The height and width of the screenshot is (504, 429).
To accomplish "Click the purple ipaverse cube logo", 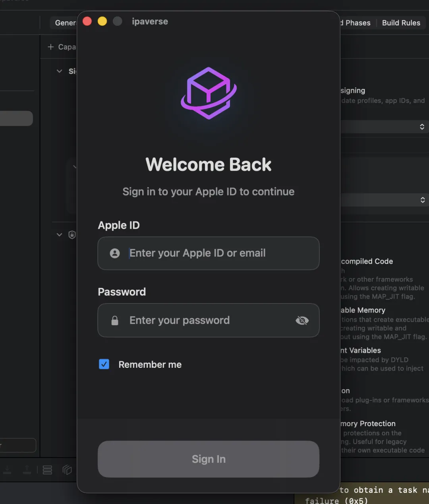I will point(209,93).
